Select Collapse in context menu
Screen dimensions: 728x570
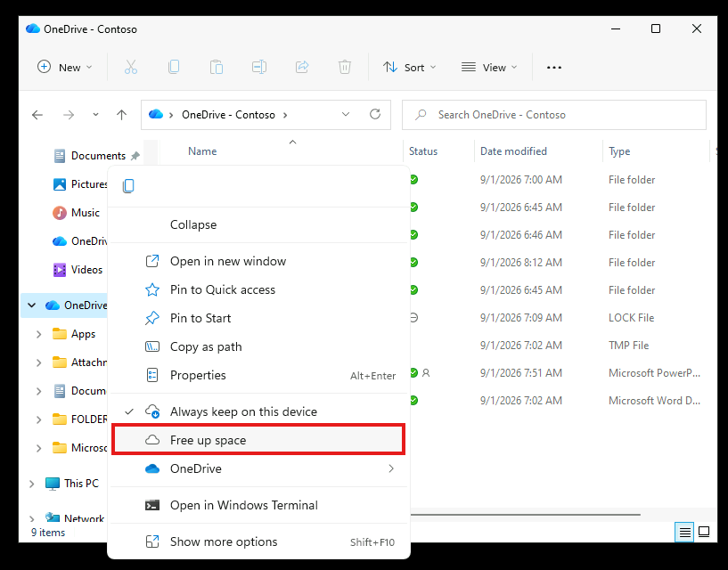[258, 224]
